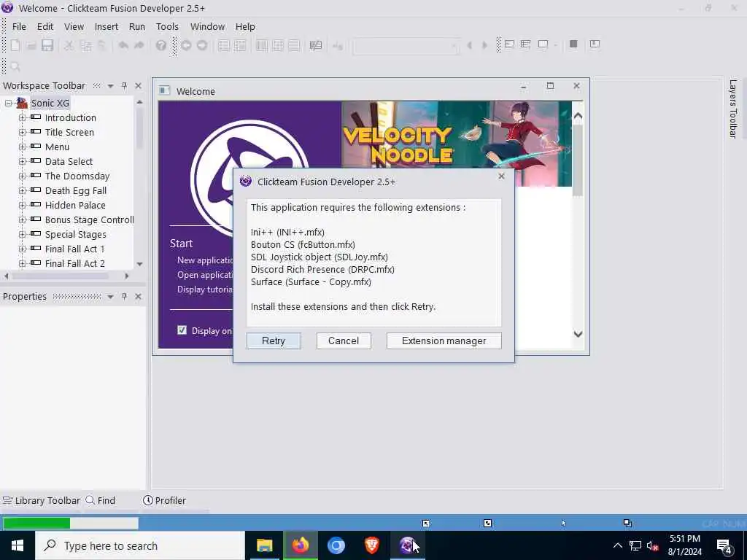Click the Sonic XG application icon in tree
The height and width of the screenshot is (560, 747).
(22, 103)
